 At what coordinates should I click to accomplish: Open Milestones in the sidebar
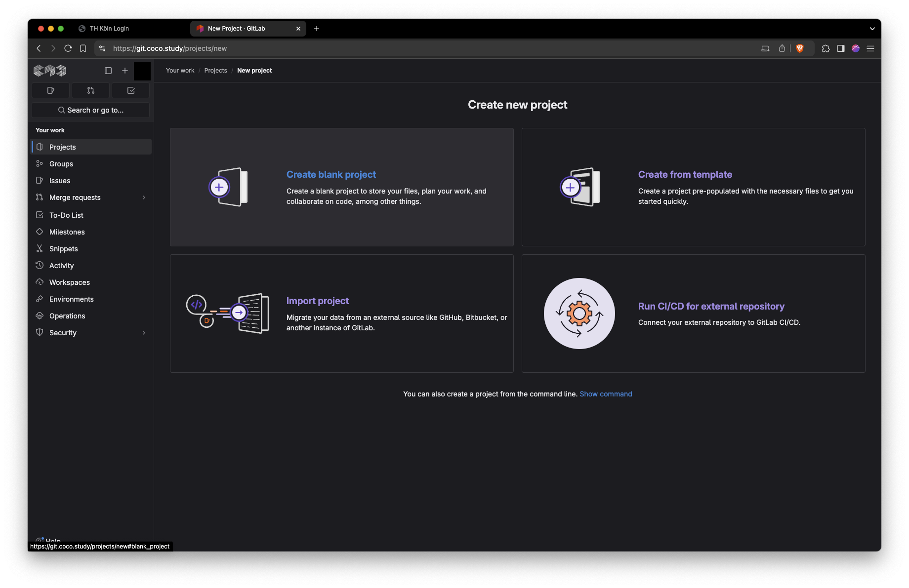coord(91,232)
